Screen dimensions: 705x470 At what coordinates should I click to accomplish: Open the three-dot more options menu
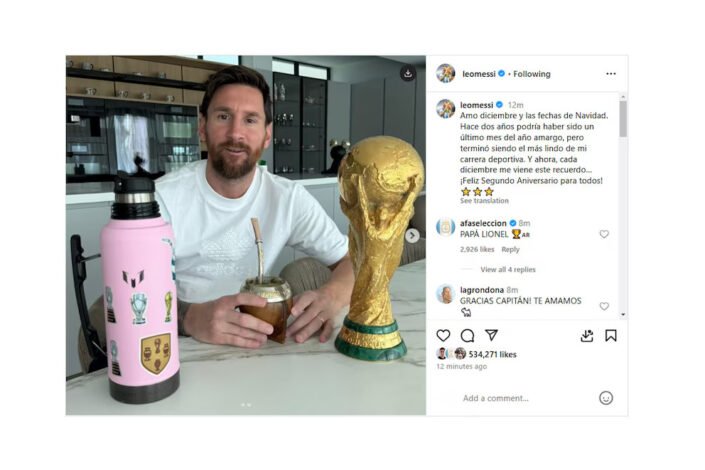click(611, 74)
